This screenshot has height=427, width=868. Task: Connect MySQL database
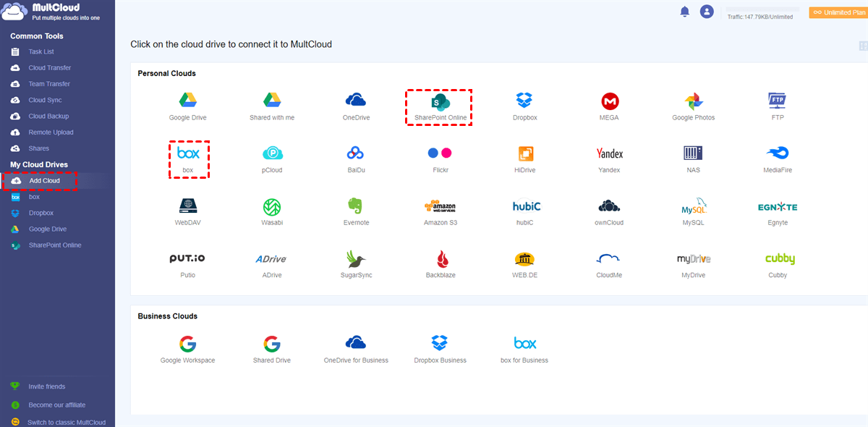click(693, 213)
